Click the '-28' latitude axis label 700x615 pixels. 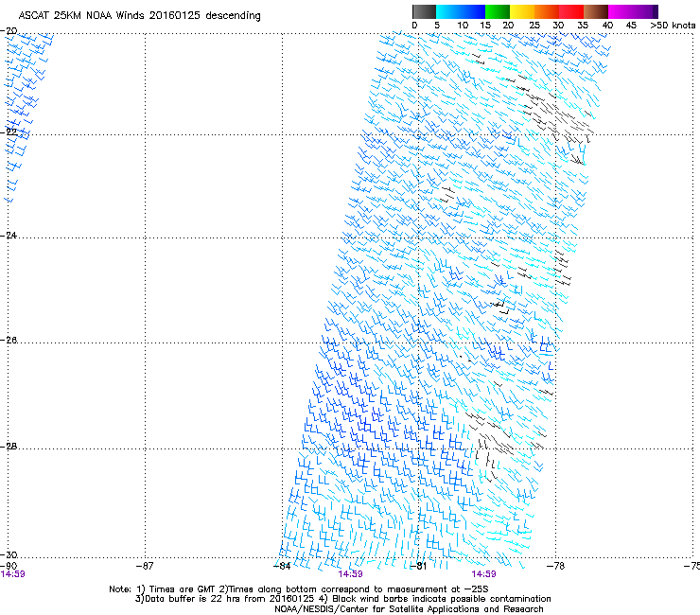(9, 447)
